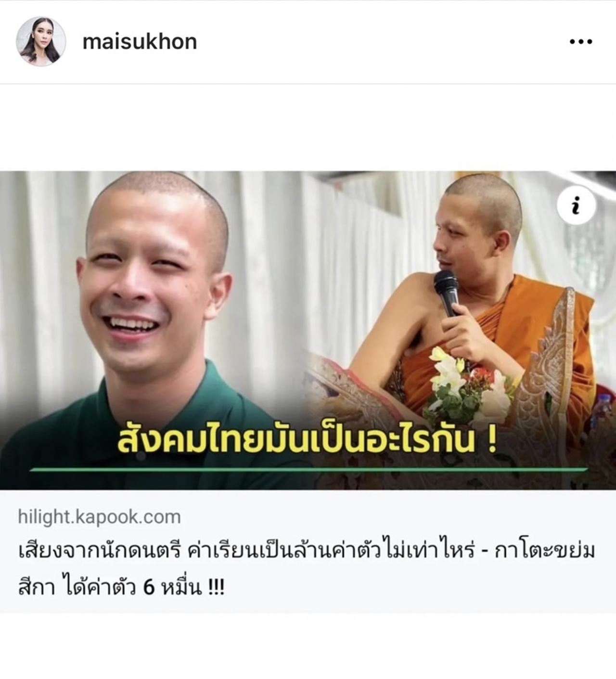616x679 pixels.
Task: Open the hilight.kapook.com domain link
Action: click(x=99, y=517)
